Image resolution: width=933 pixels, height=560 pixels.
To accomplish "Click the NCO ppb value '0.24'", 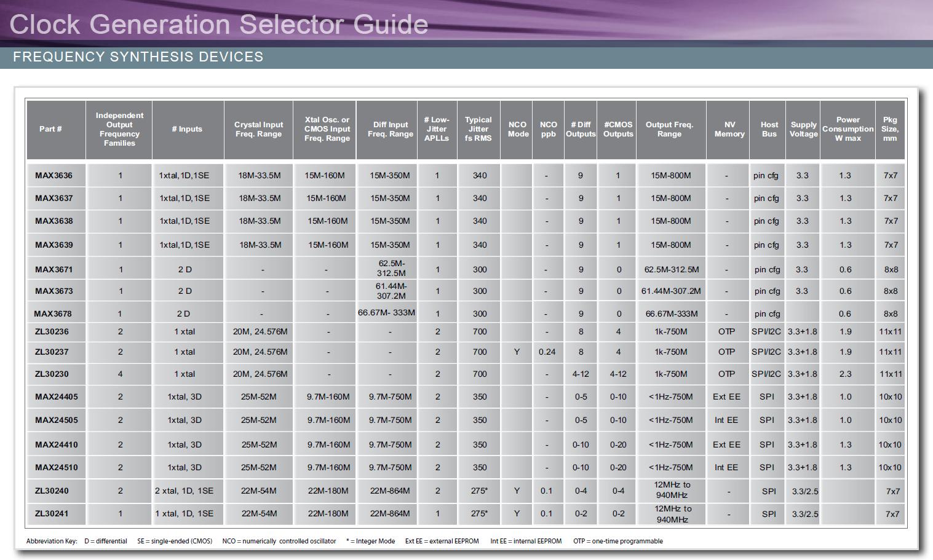I will [x=547, y=352].
